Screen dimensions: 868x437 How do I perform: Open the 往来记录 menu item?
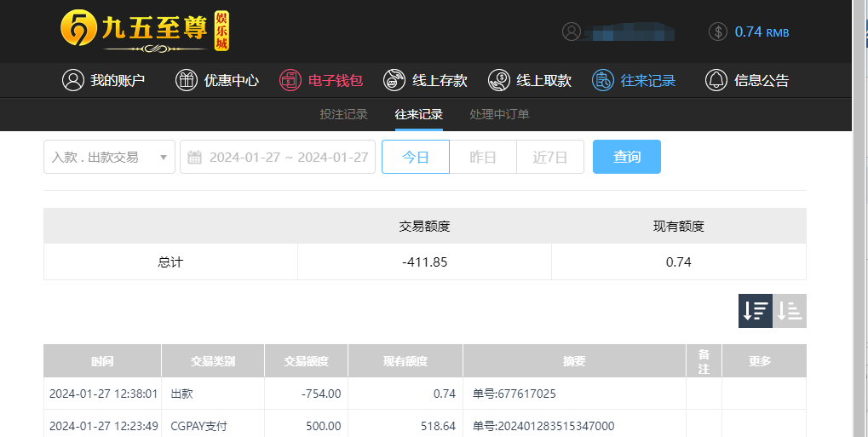[634, 80]
